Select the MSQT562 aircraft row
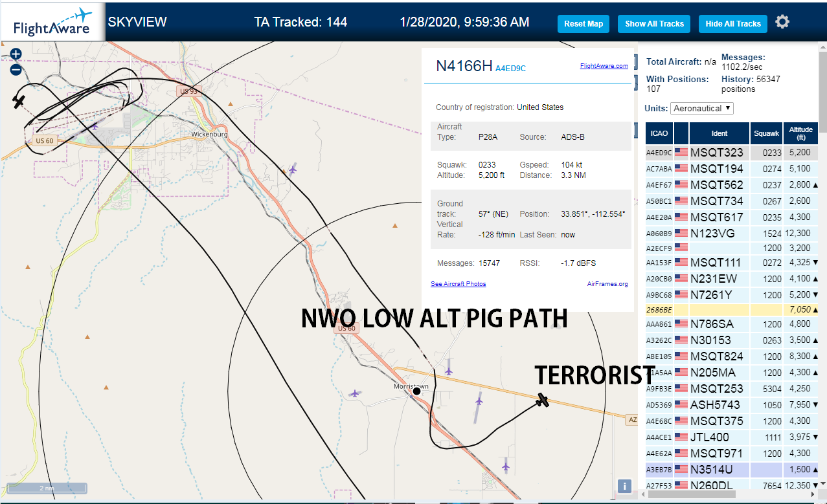 (x=732, y=185)
